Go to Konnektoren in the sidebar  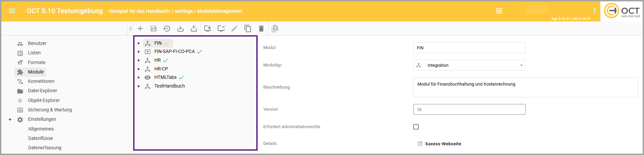[41, 81]
